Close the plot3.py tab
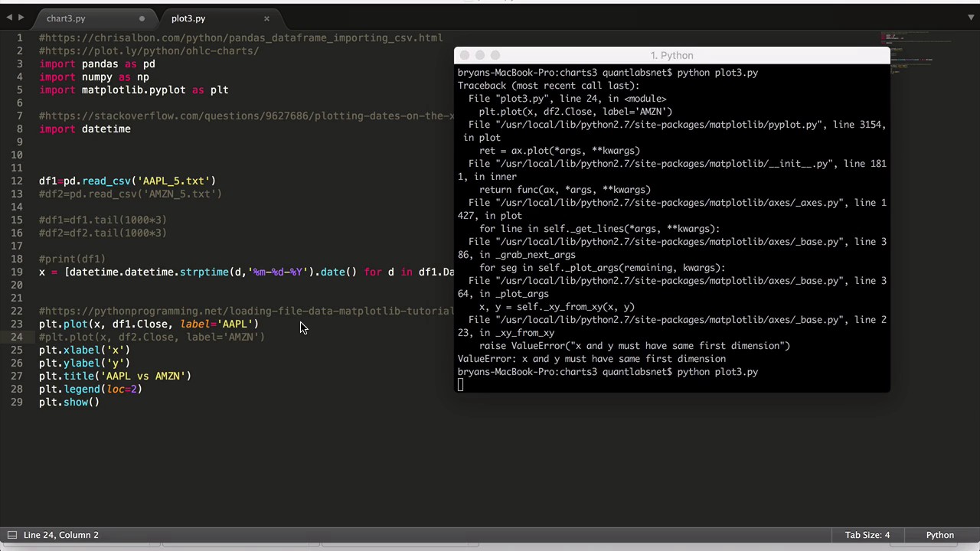Screen dimensions: 980x551 pyautogui.click(x=266, y=18)
